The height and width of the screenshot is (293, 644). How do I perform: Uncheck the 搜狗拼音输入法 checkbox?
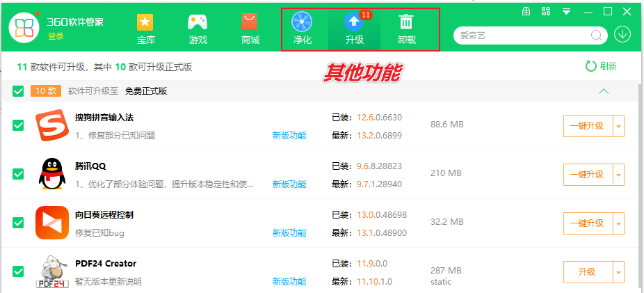[x=18, y=125]
